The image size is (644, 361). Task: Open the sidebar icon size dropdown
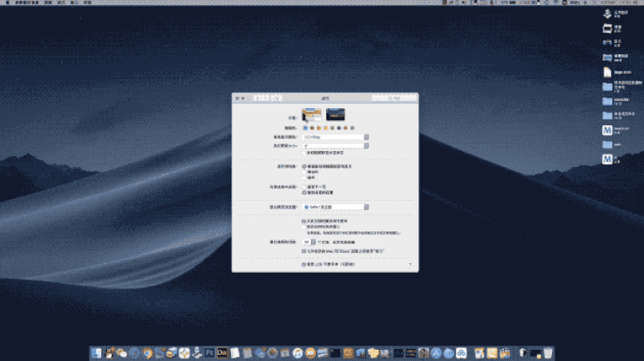(x=336, y=146)
